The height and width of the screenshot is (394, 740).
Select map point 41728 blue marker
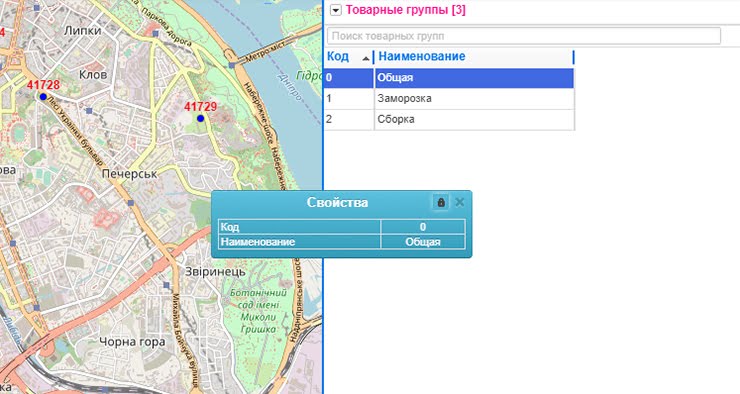tap(43, 97)
